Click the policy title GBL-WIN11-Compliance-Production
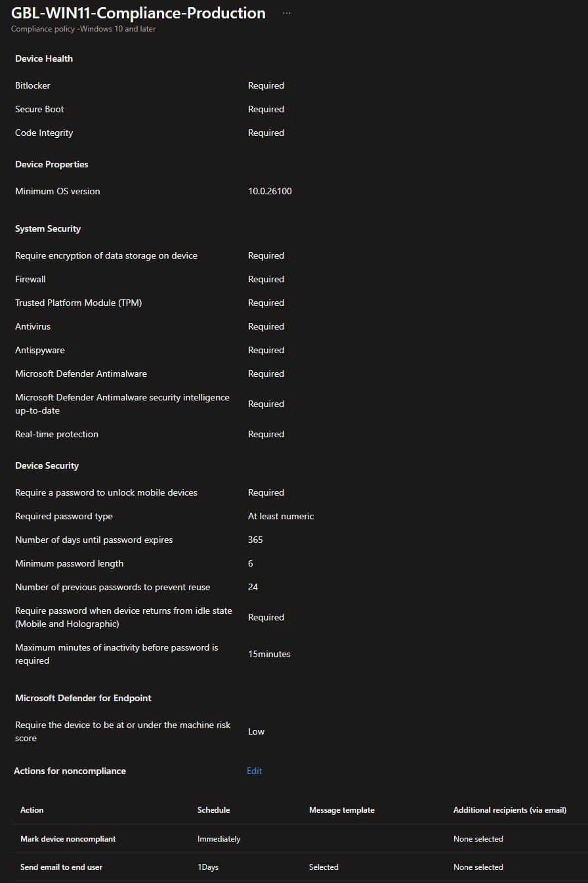 pyautogui.click(x=138, y=13)
